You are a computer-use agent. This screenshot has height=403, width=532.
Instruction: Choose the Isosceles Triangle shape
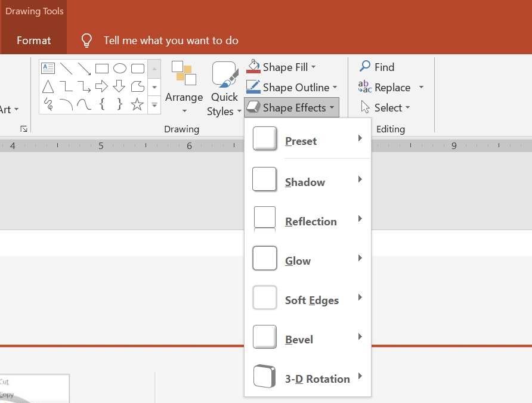[x=48, y=87]
